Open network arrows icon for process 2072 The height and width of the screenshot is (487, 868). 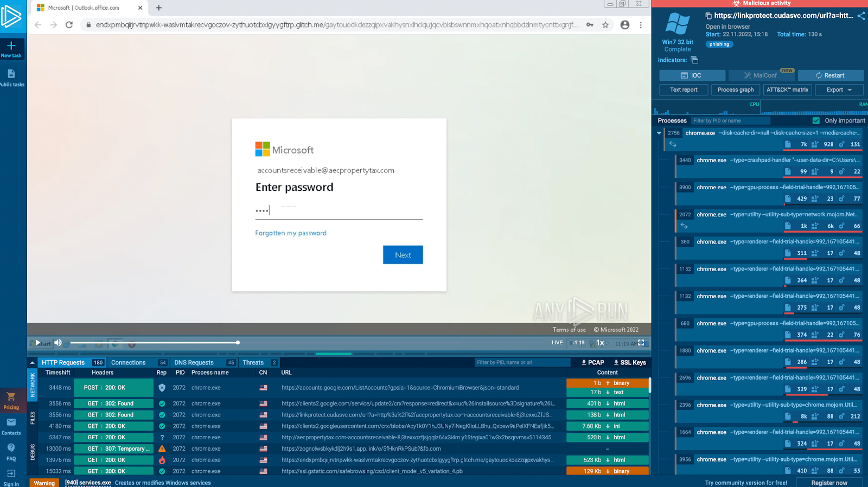(684, 226)
